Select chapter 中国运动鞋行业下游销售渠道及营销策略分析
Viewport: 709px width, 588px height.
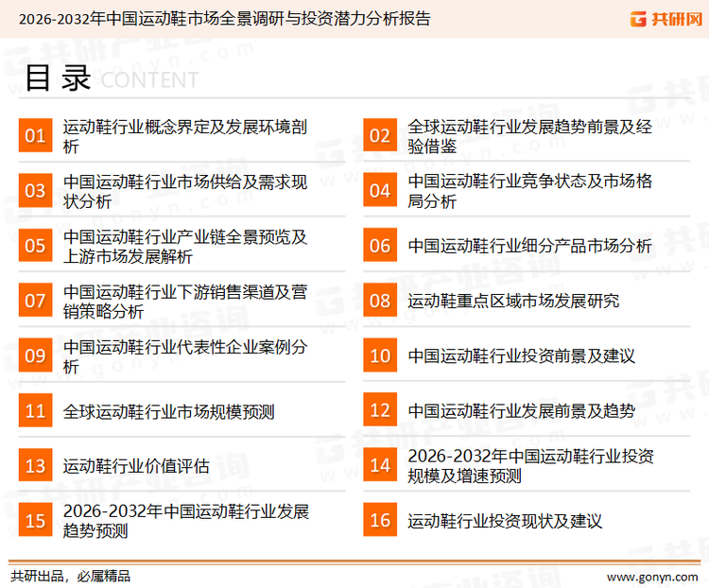(x=185, y=302)
